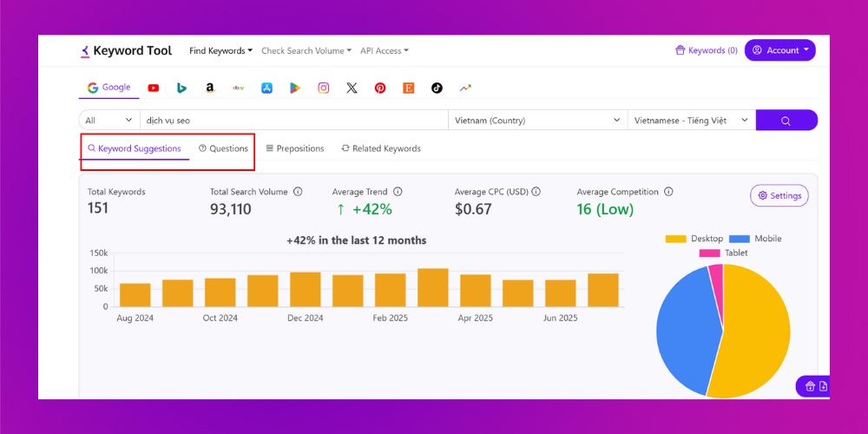Click the Google Play store icon
The width and height of the screenshot is (868, 434).
(295, 88)
